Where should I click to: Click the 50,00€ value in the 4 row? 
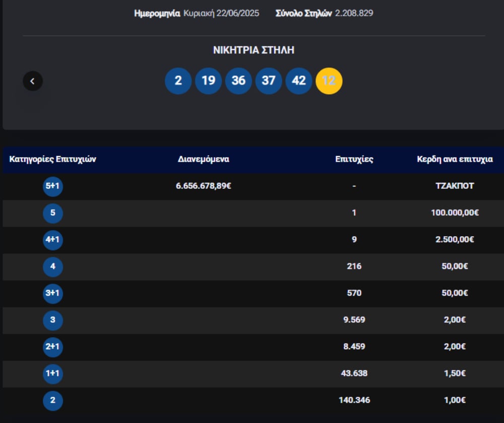[x=455, y=266]
